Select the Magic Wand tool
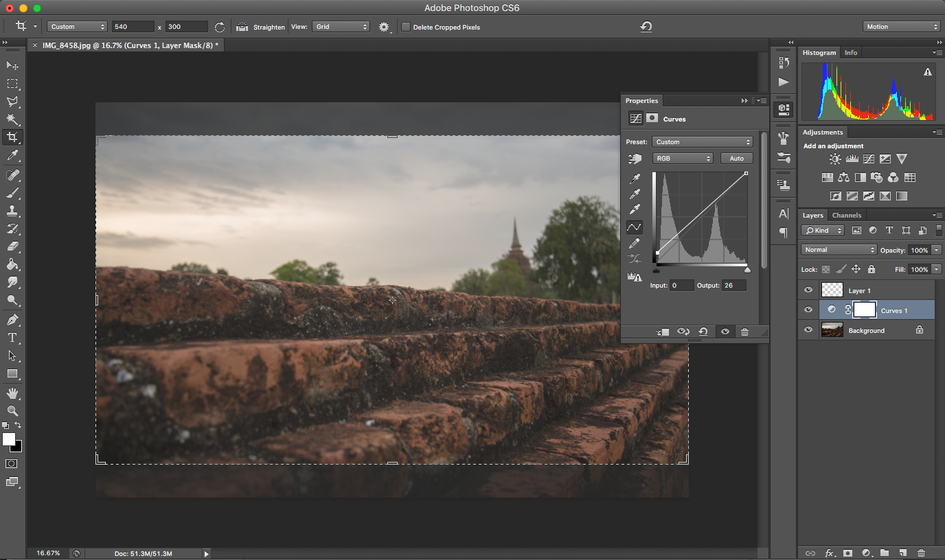The image size is (945, 560). click(x=12, y=119)
